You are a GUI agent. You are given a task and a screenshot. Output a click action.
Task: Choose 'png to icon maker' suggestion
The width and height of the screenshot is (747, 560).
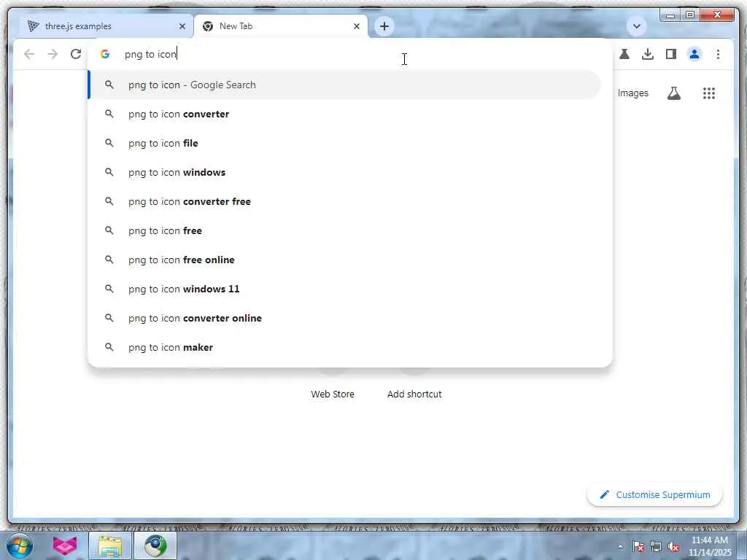344,348
